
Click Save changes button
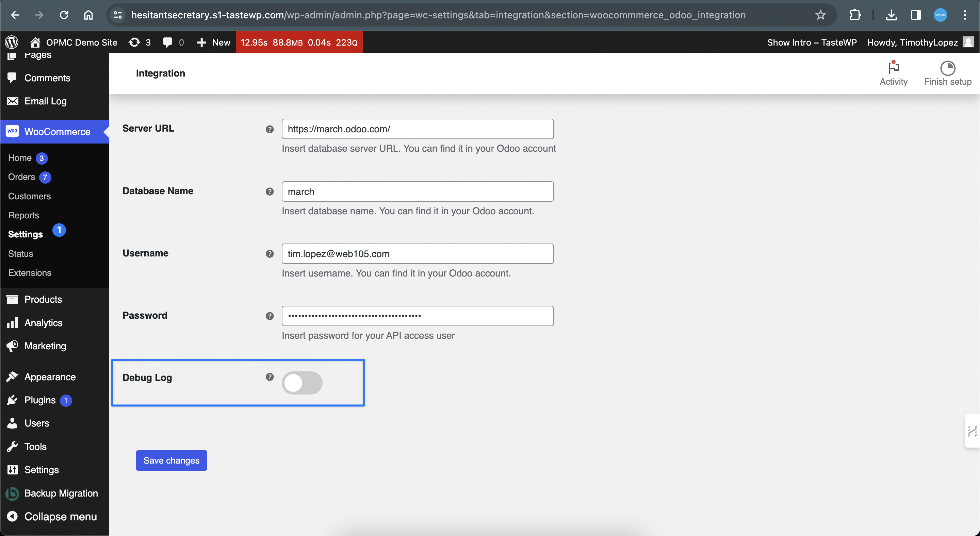[x=171, y=460]
